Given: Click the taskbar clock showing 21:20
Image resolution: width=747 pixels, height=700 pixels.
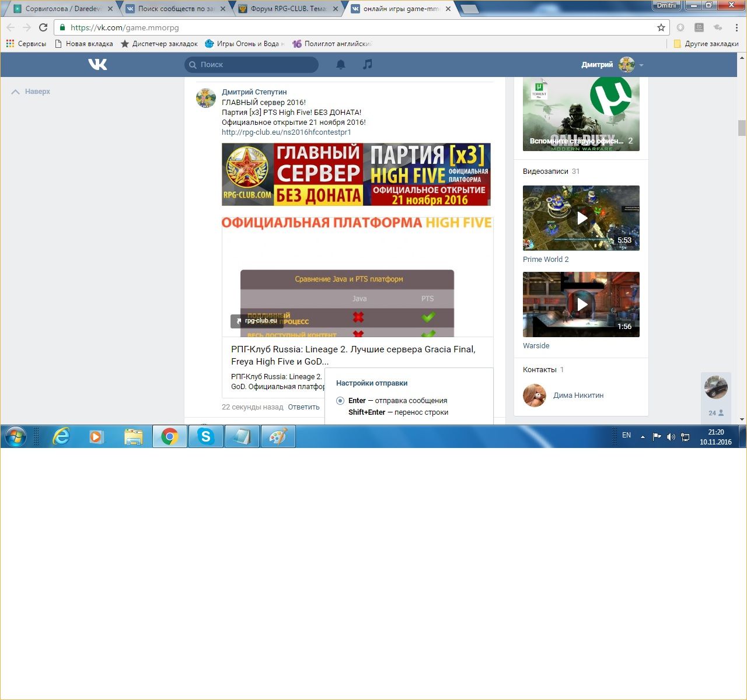Looking at the screenshot, I should point(715,437).
